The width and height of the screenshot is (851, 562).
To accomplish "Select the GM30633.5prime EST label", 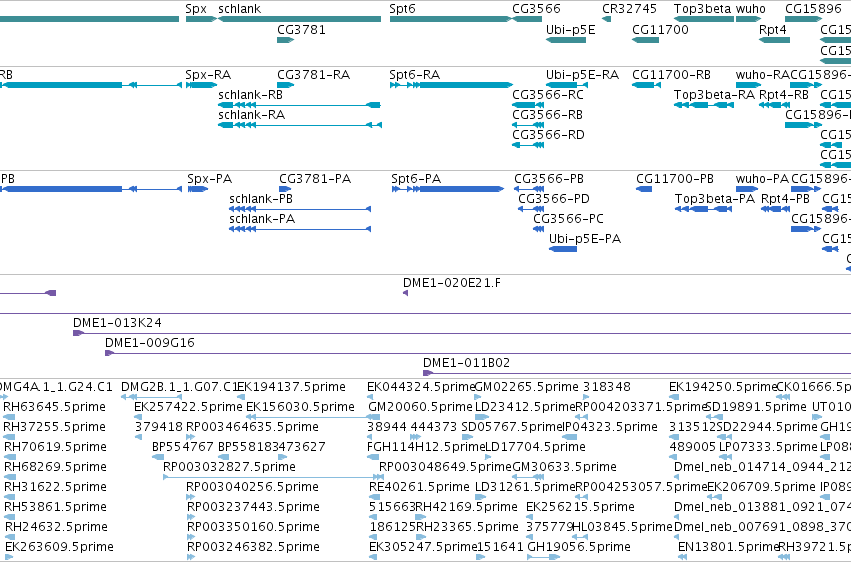I will coord(564,467).
